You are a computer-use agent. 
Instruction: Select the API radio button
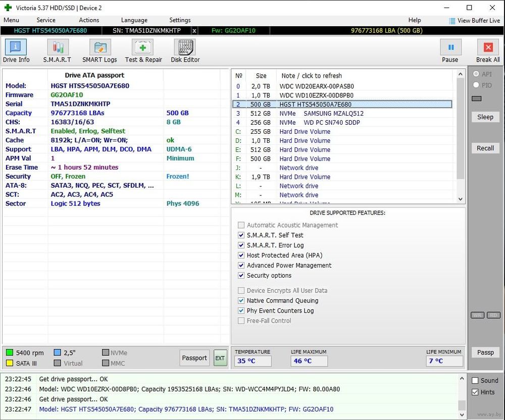click(476, 74)
